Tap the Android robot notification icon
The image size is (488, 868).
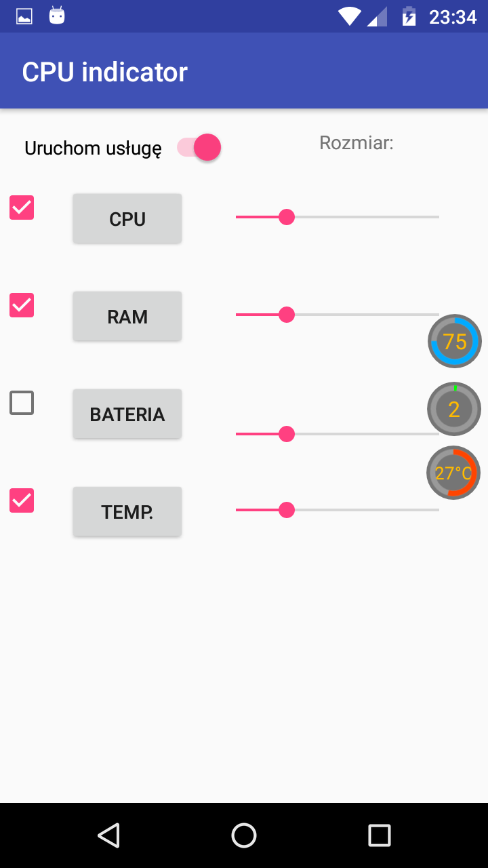[57, 16]
